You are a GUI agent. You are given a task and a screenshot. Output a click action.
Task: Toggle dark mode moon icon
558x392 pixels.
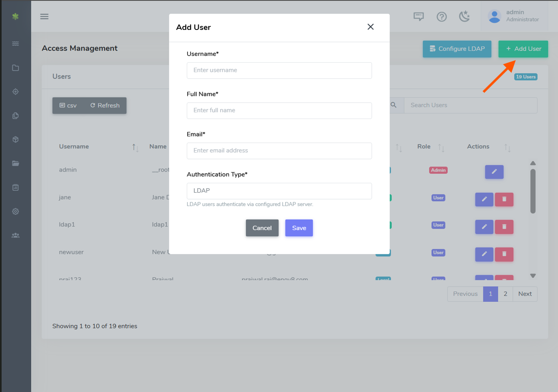click(464, 16)
